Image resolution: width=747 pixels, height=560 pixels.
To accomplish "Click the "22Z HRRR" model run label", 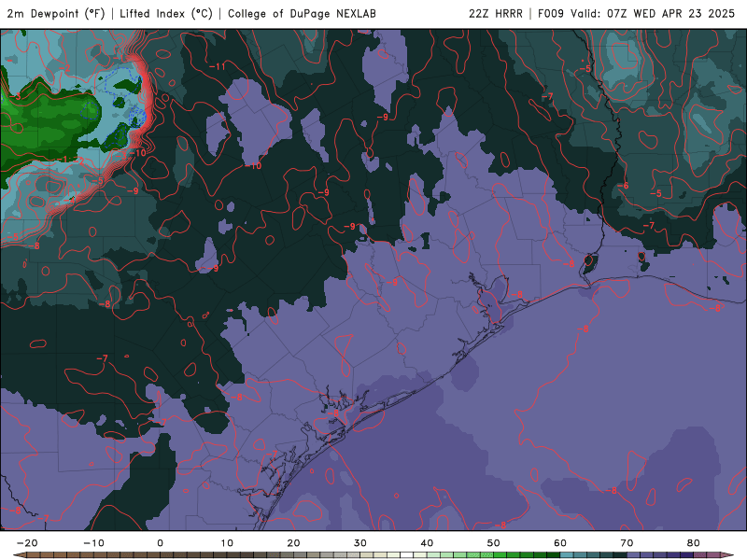I will pos(496,14).
